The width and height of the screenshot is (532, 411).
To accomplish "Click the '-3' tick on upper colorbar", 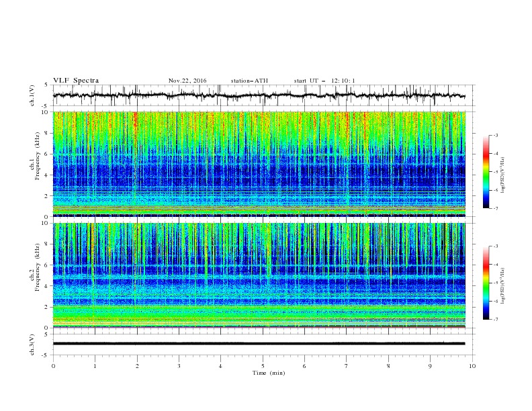I will tap(495, 135).
